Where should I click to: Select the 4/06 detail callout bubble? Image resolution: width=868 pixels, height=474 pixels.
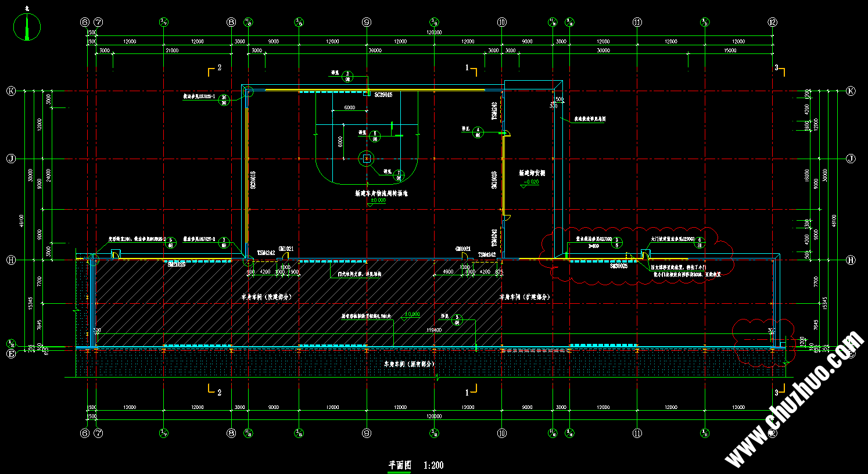(x=478, y=132)
